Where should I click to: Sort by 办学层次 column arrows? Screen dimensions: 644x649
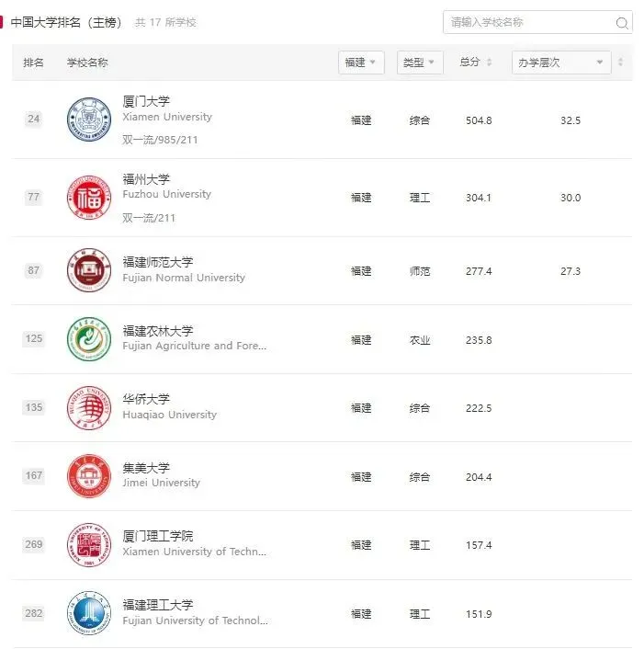[620, 63]
